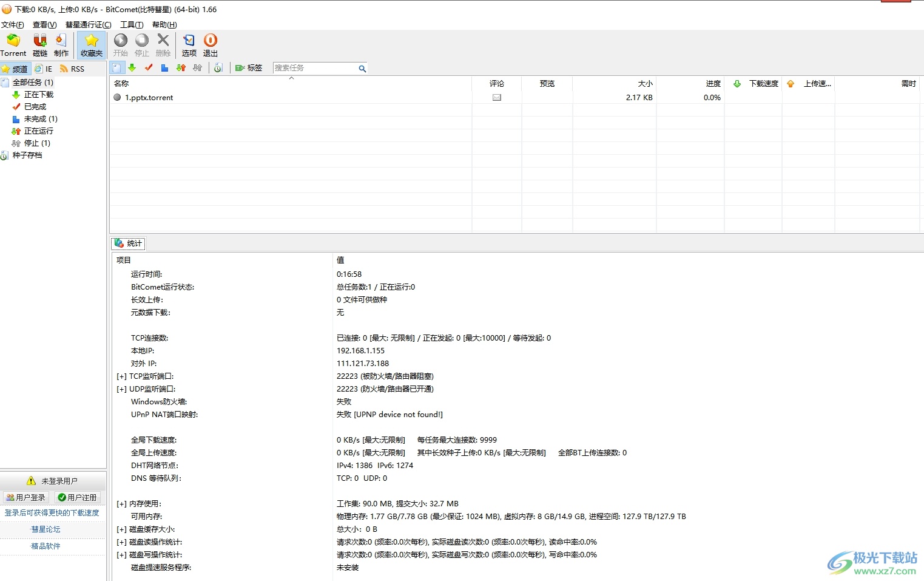924x581 pixels.
Task: Filter by downloading green arrow icon
Action: [x=132, y=68]
